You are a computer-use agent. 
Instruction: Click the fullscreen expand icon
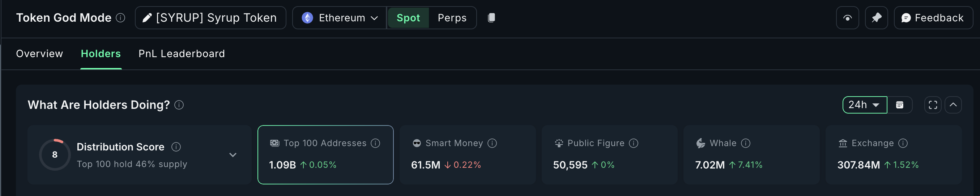[932, 105]
